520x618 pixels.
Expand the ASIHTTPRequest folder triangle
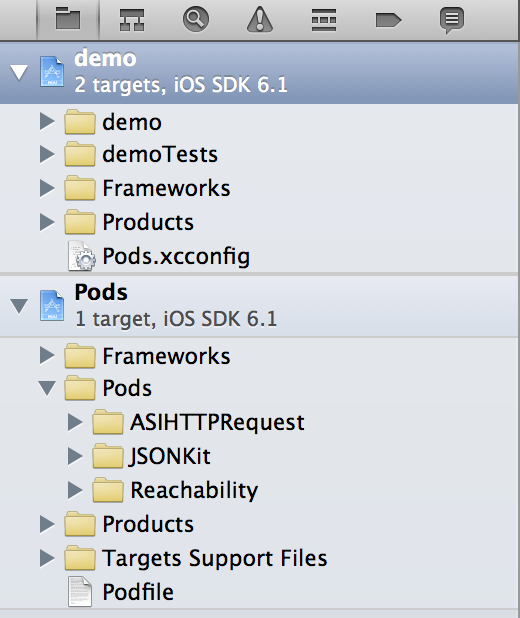click(75, 423)
